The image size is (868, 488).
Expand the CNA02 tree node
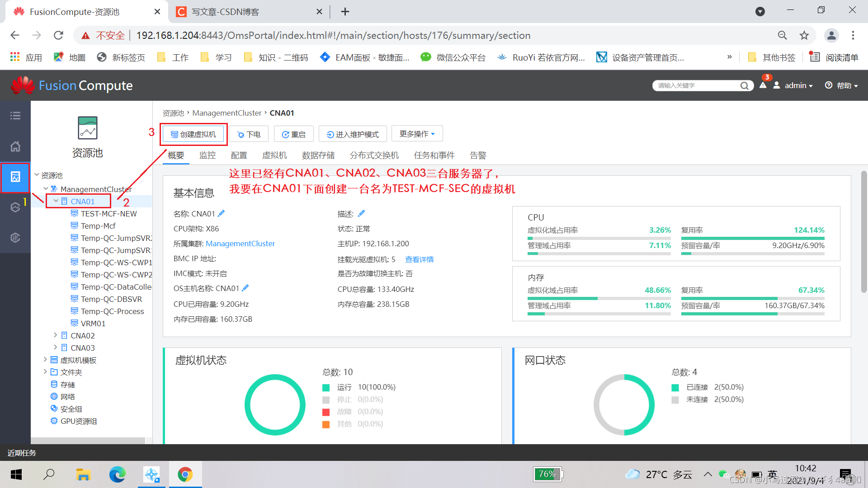[x=55, y=335]
